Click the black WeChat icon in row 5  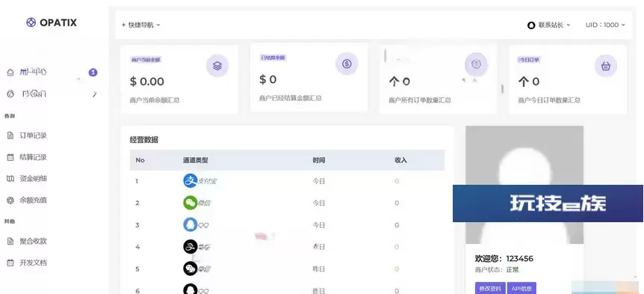(191, 269)
